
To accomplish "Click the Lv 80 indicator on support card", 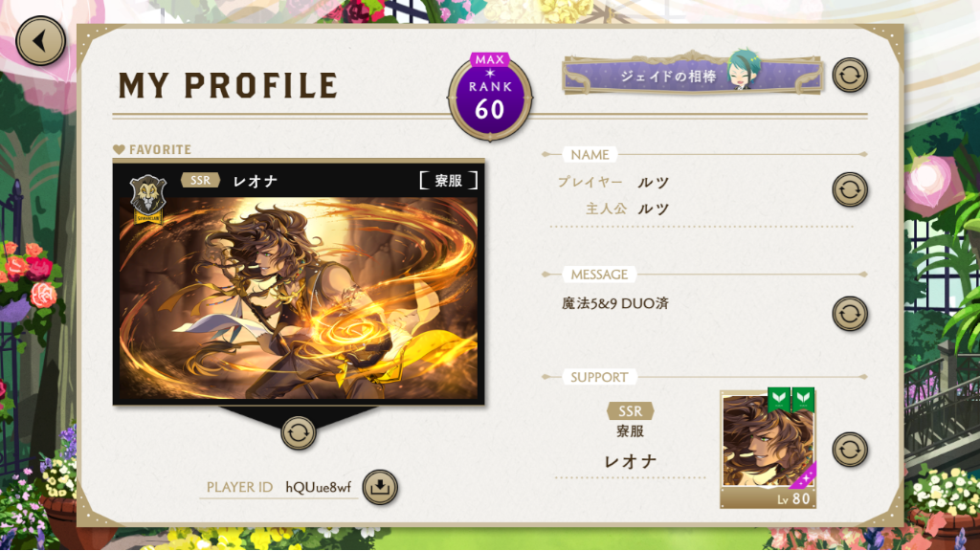I will [x=793, y=498].
